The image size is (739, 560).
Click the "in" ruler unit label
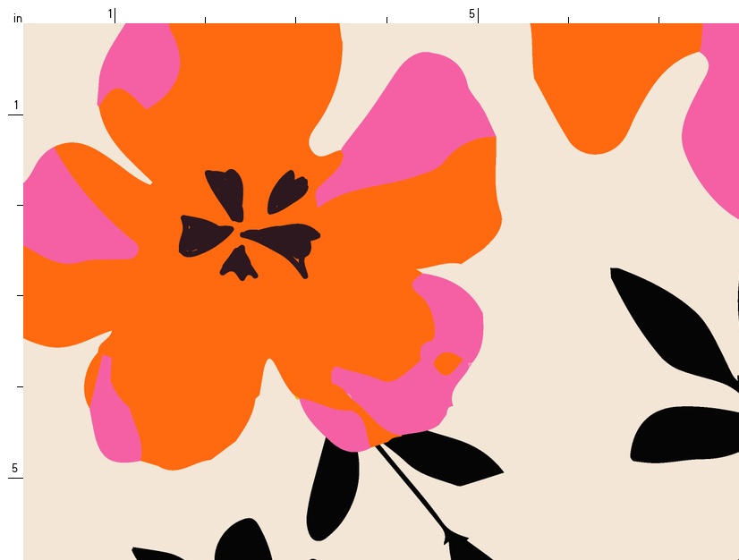(x=17, y=18)
